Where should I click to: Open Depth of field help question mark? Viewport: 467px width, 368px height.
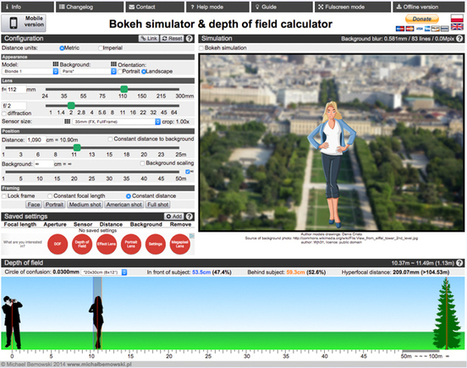(x=459, y=263)
